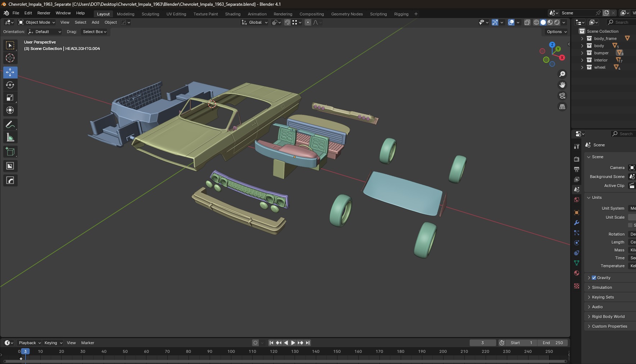Click the X axis on navigation gizmo
Viewport: 636px width, 364px height.
click(x=562, y=58)
